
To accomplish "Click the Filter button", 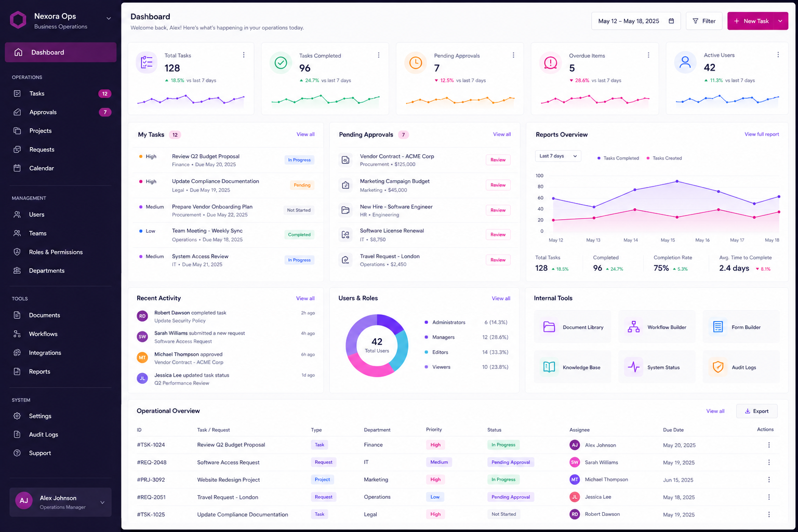I will pyautogui.click(x=704, y=21).
